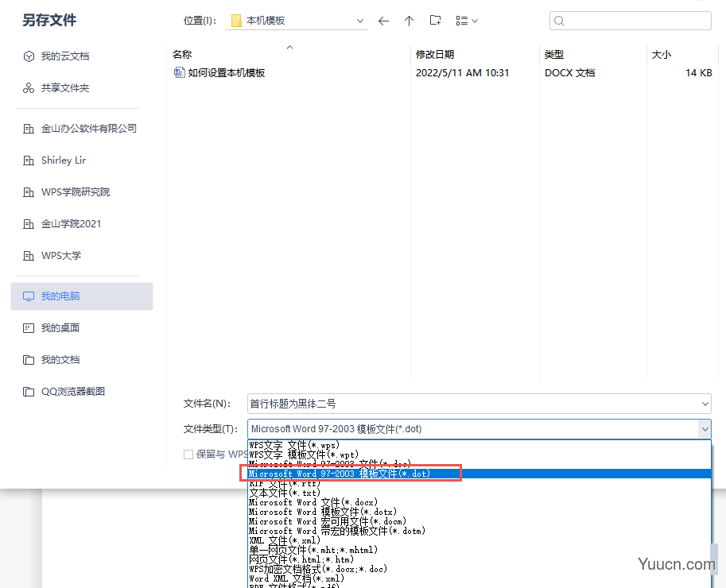Sort files by 修改日期 column
The height and width of the screenshot is (588, 726).
point(435,55)
